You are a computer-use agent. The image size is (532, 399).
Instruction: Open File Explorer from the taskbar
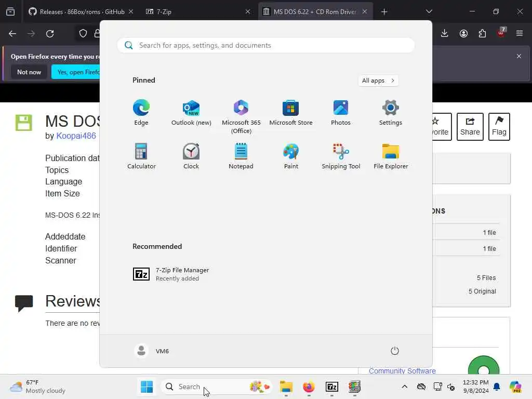click(x=286, y=387)
